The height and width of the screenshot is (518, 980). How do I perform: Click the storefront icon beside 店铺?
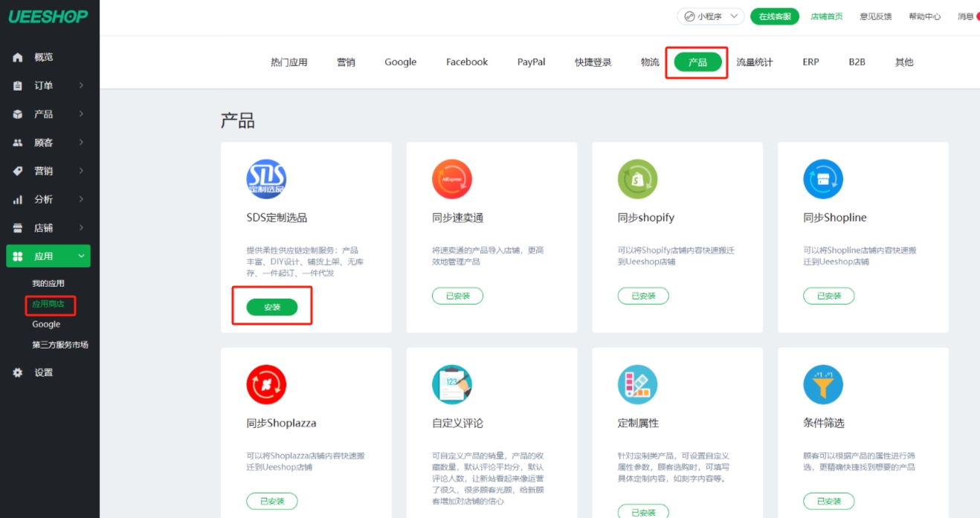tap(18, 227)
